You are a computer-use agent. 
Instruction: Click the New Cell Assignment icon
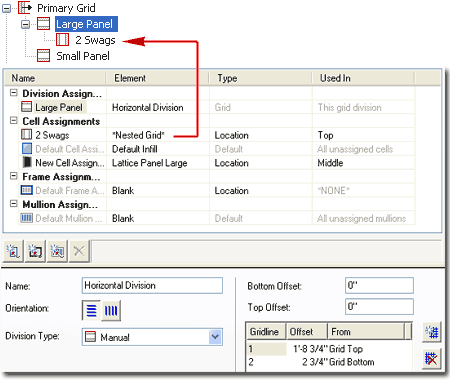point(27,162)
